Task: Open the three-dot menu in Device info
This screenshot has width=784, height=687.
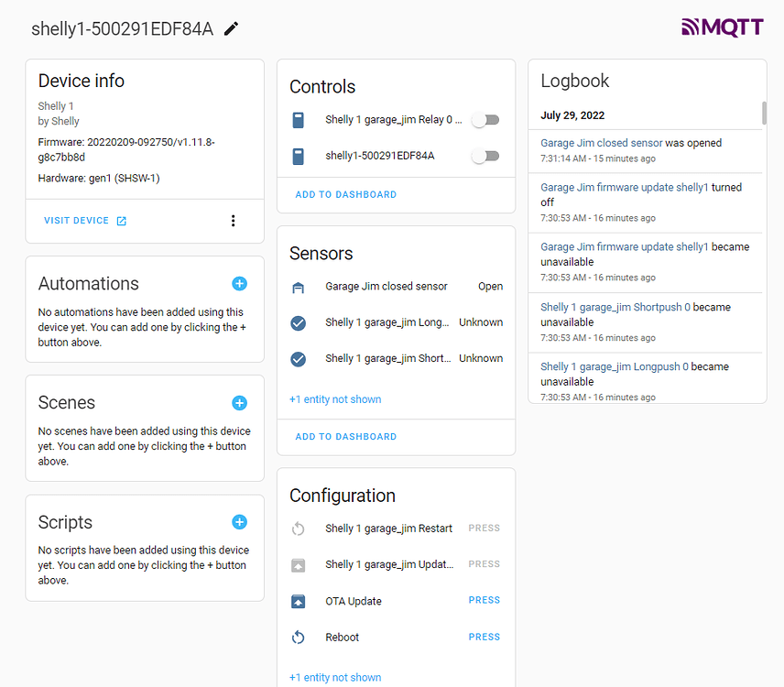Action: tap(233, 221)
